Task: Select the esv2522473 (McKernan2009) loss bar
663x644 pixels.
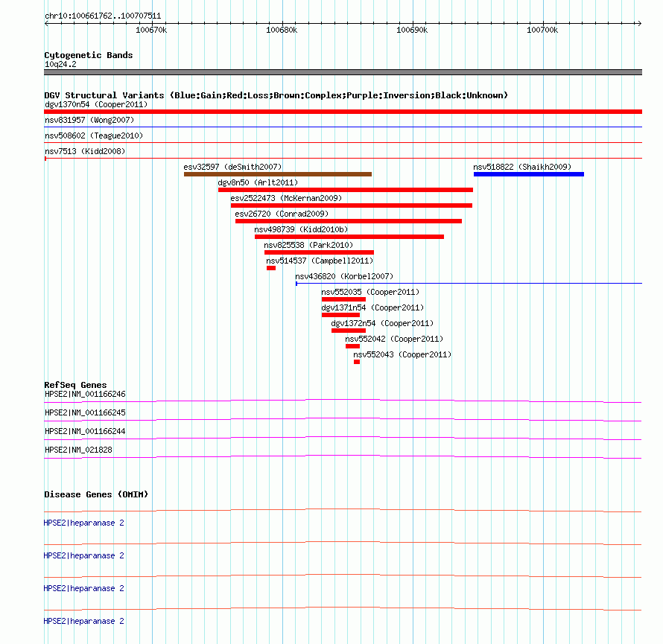Action: pyautogui.click(x=352, y=205)
